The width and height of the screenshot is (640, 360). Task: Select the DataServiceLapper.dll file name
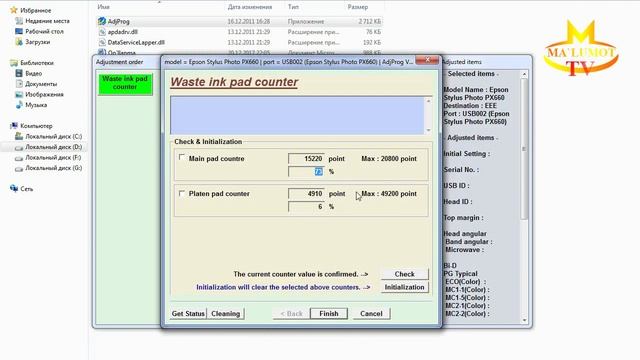click(136, 42)
